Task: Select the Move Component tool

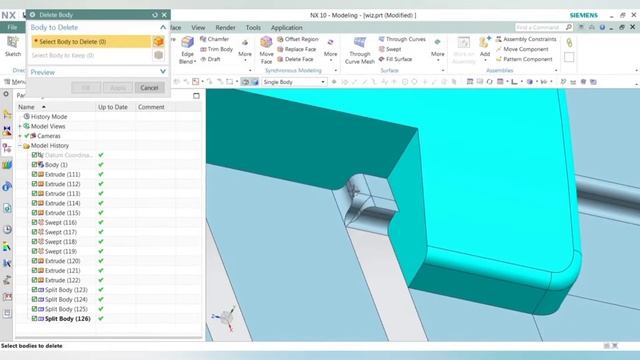Action: tap(522, 49)
